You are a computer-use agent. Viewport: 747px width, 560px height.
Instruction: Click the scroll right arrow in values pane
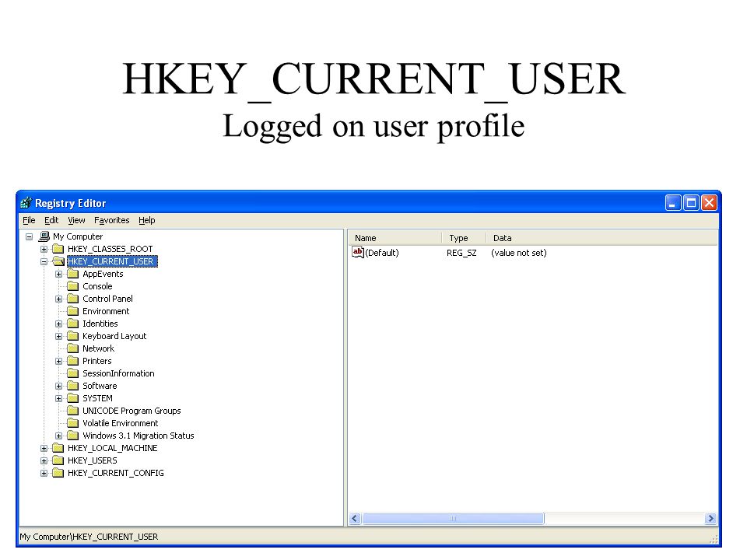coord(710,519)
